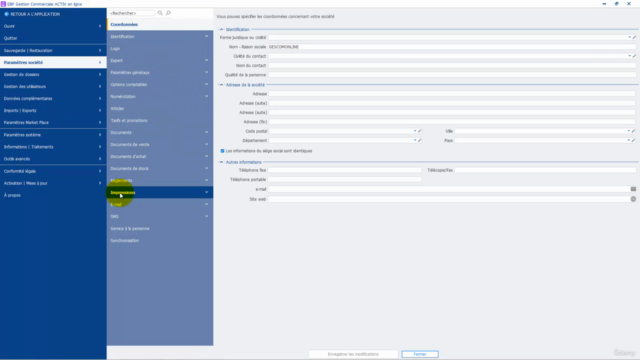
Task: Expand the SMS chevron
Action: (207, 216)
